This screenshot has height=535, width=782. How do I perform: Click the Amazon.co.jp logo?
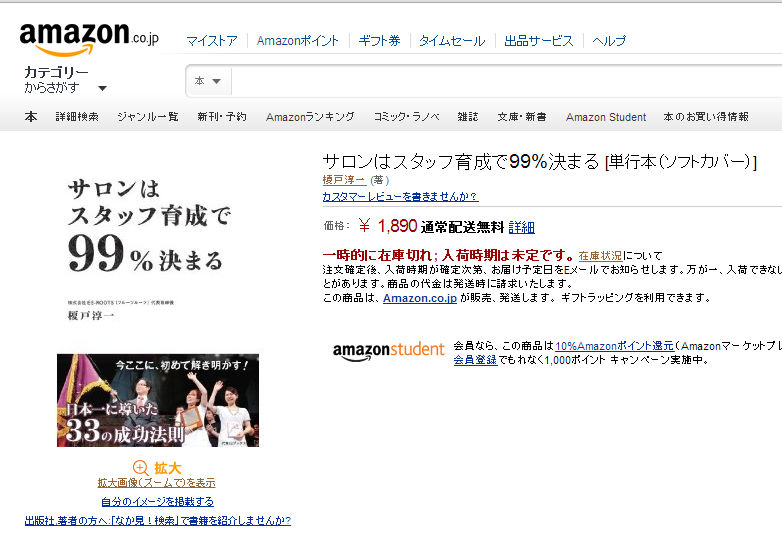click(x=89, y=39)
